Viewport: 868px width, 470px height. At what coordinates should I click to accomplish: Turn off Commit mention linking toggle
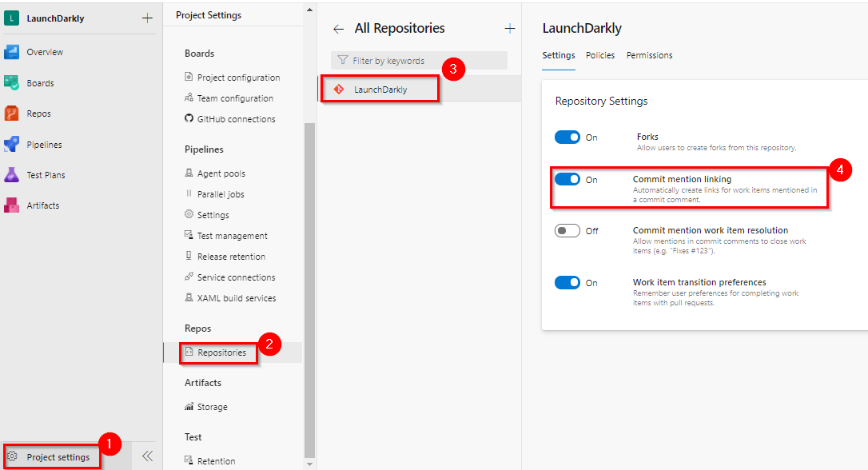(567, 179)
